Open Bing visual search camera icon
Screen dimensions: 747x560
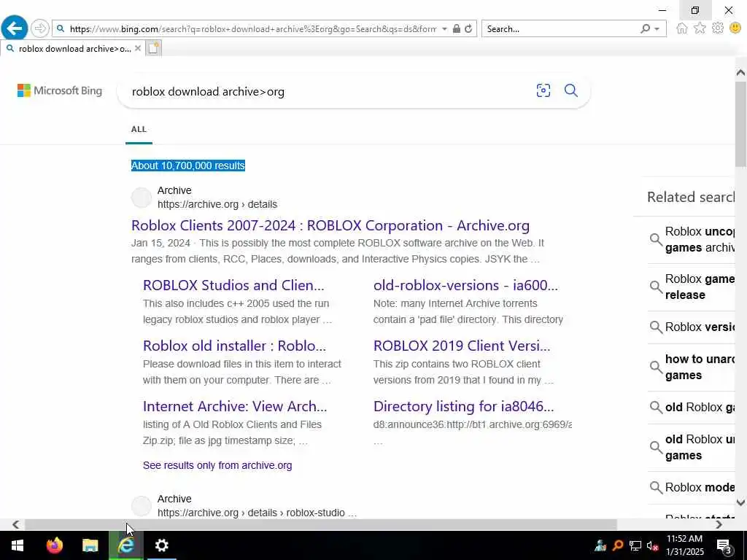point(543,90)
